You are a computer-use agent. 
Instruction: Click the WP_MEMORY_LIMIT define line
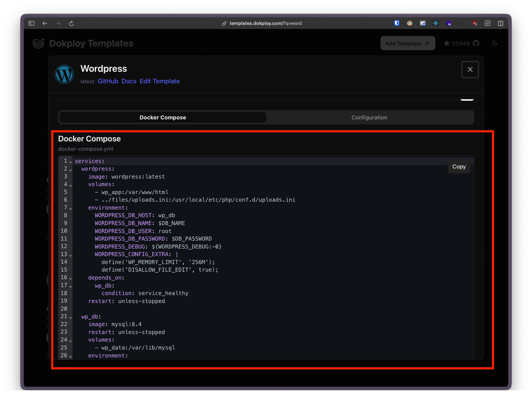(x=158, y=262)
